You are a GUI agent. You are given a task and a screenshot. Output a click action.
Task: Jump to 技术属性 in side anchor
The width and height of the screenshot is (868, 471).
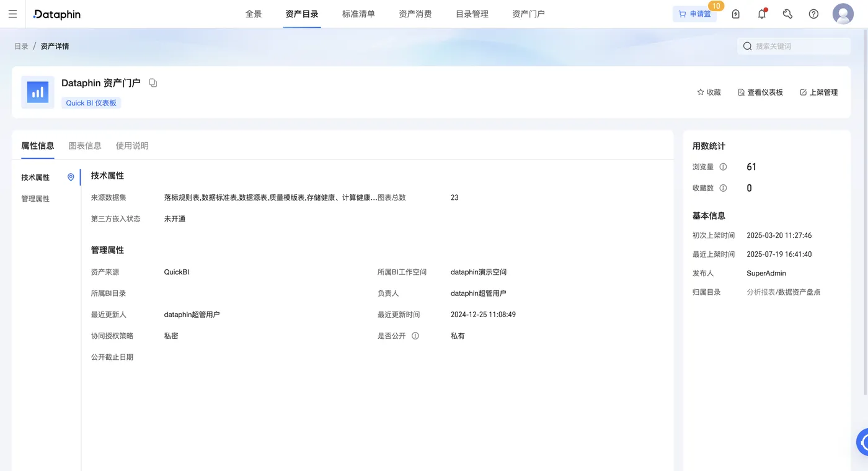point(35,177)
